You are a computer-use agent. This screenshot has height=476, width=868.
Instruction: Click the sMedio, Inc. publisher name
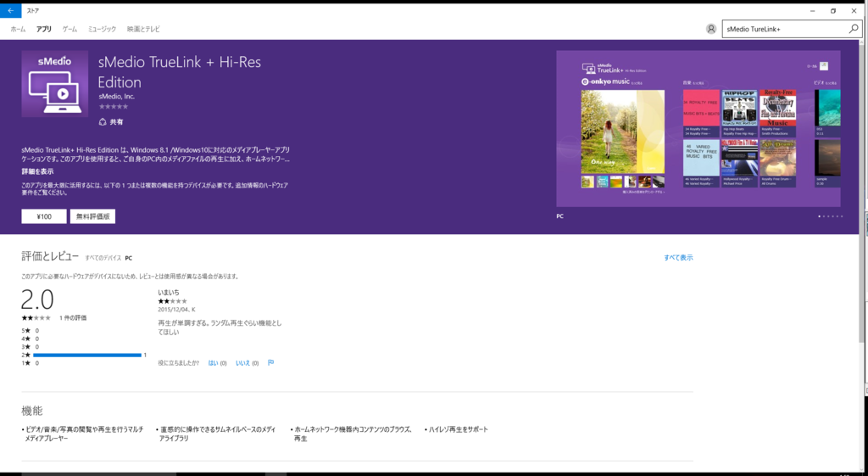coord(117,97)
